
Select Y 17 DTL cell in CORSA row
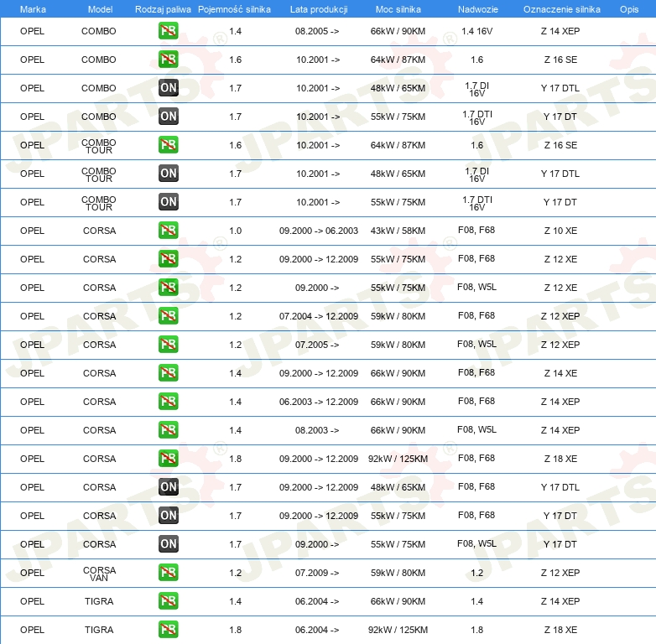(x=560, y=487)
